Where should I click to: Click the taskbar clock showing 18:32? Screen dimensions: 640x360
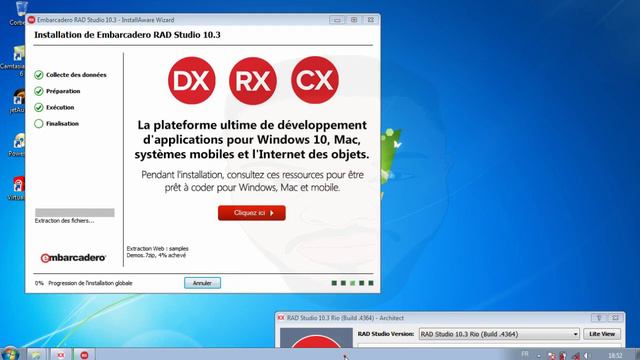(x=615, y=356)
